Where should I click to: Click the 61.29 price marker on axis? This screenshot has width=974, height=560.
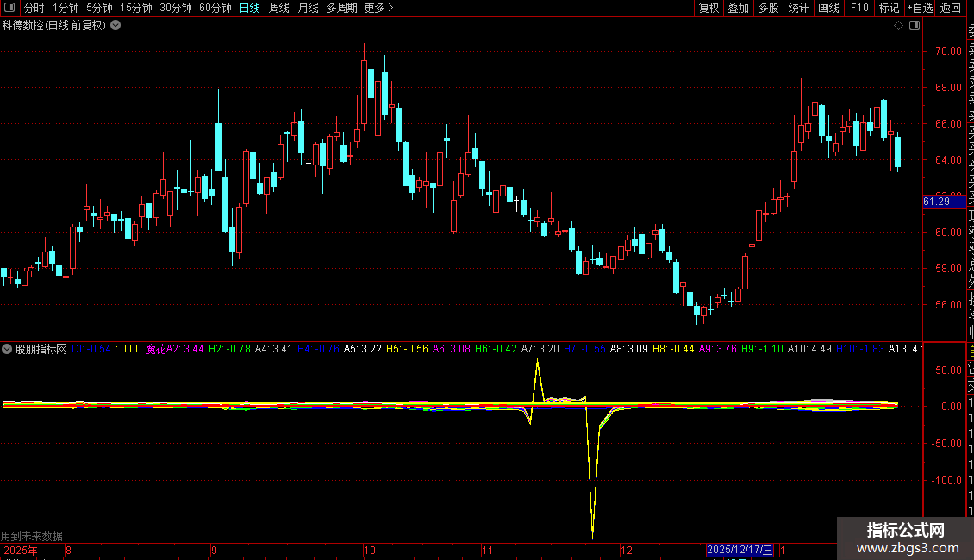[944, 202]
